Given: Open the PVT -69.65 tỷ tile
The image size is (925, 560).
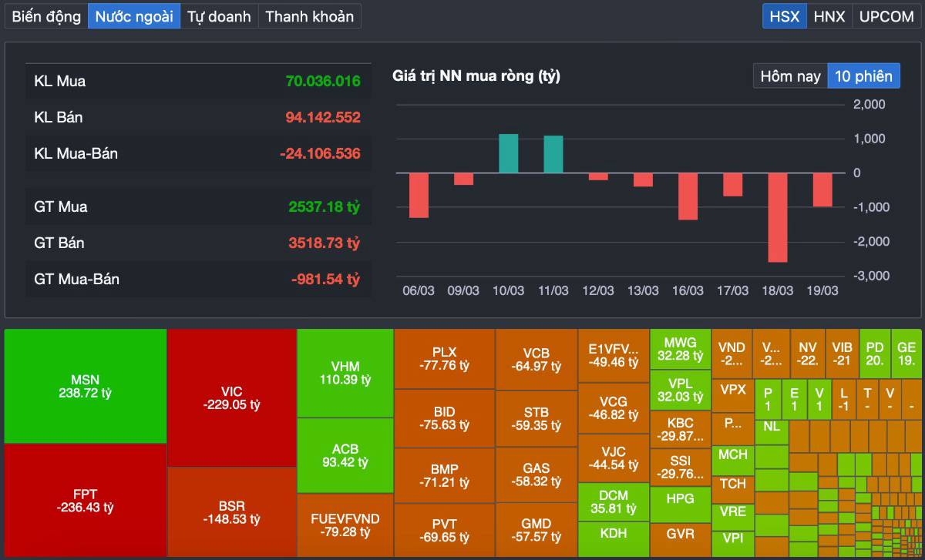Looking at the screenshot, I should coord(445,531).
